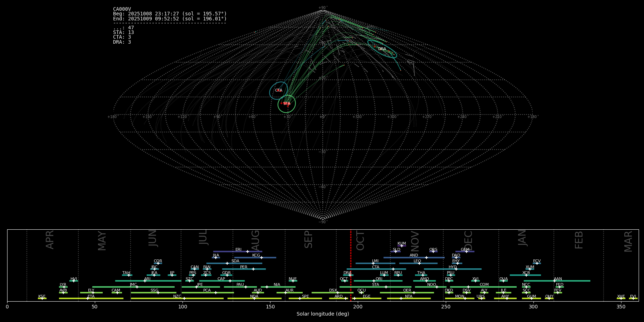
Task: Click the CTA radiant circle on sky map
Action: [x=278, y=91]
